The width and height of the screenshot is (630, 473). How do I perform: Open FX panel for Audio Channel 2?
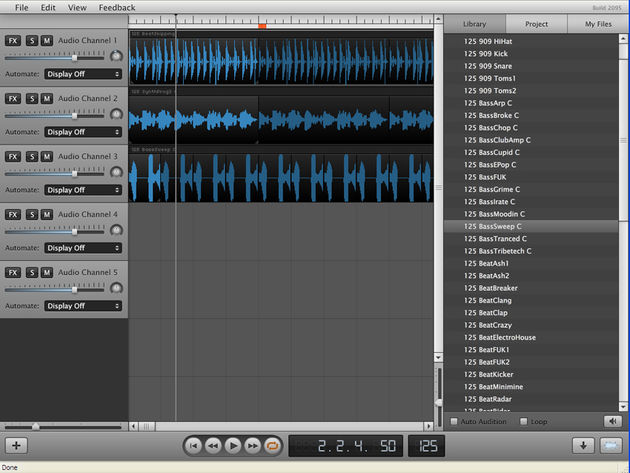[x=13, y=98]
